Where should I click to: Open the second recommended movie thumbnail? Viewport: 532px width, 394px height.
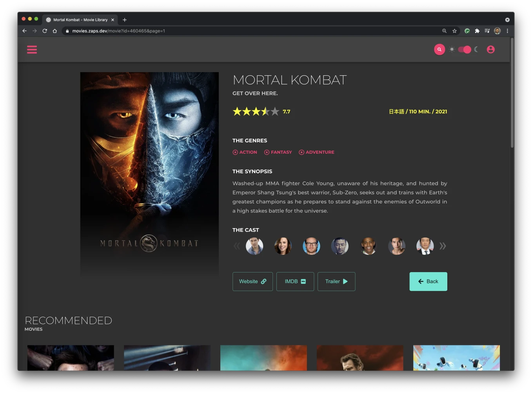coord(167,358)
